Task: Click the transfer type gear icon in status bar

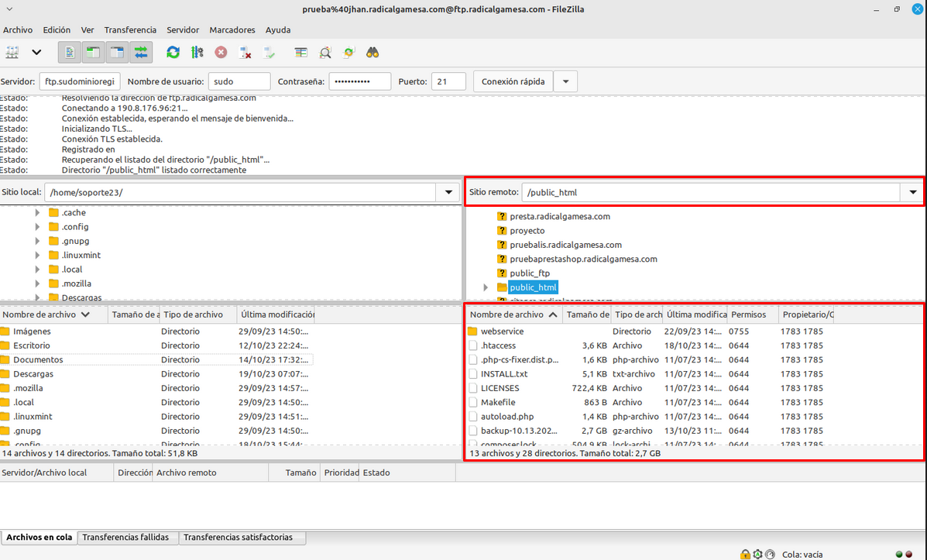Action: pos(757,554)
